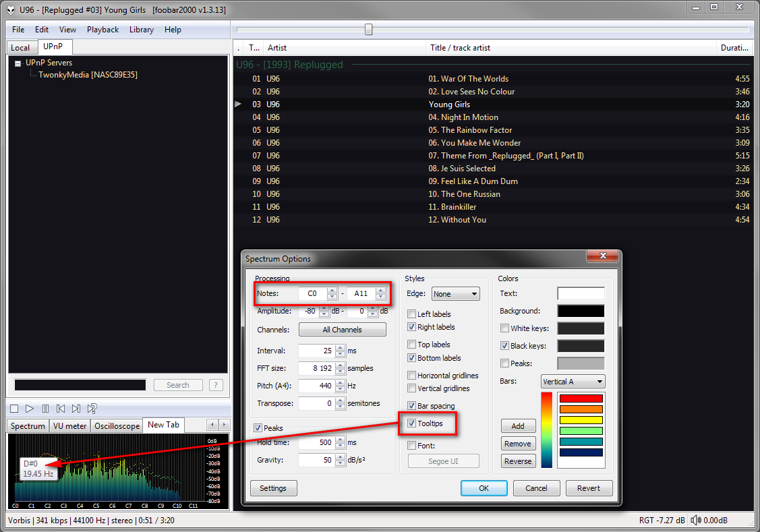Screen dimensions: 760x532
Task: Click the All Channels button
Action: tap(342, 330)
